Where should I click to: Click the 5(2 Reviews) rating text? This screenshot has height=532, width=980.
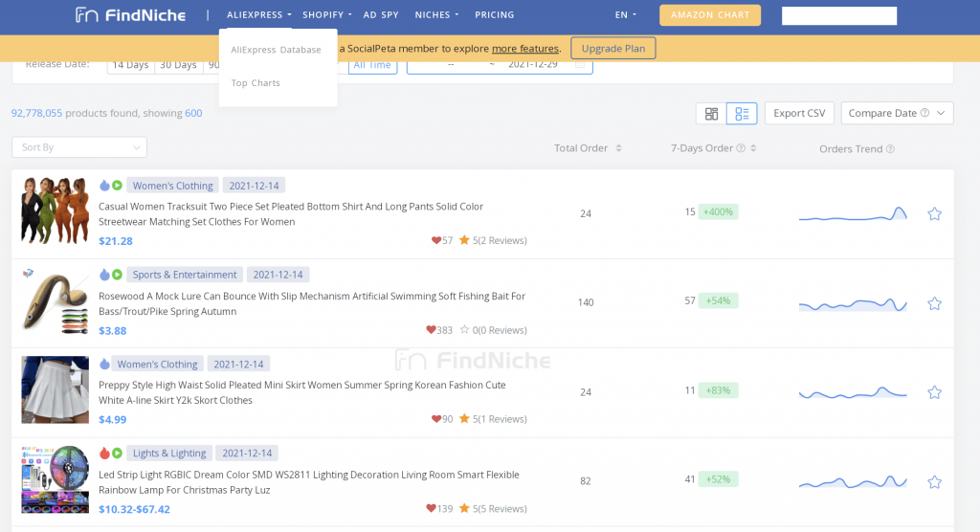pos(500,240)
